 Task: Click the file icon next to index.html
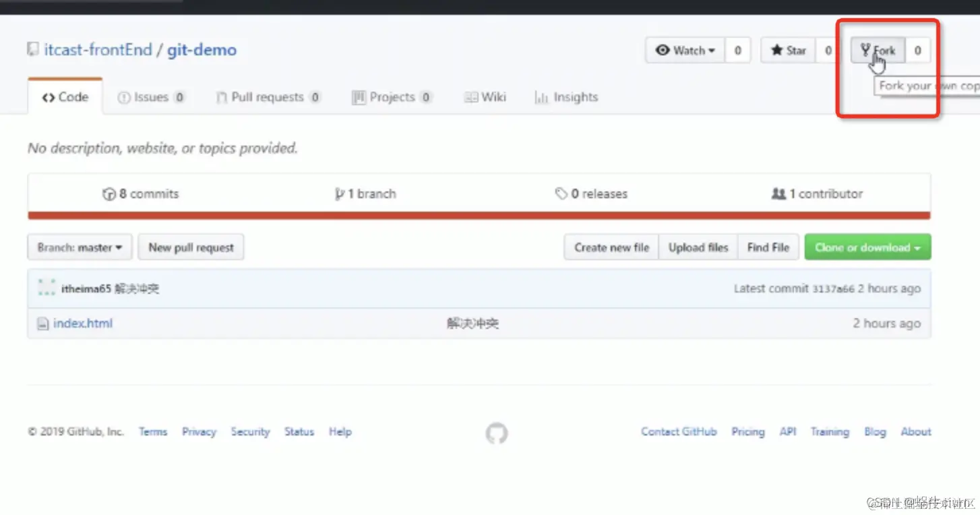[x=42, y=324]
